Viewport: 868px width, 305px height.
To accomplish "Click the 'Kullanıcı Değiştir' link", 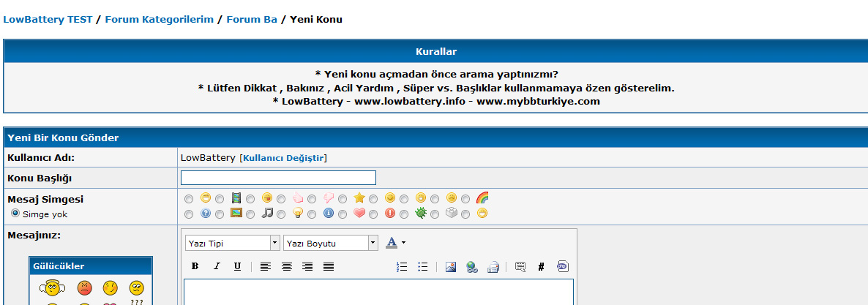I will [283, 158].
